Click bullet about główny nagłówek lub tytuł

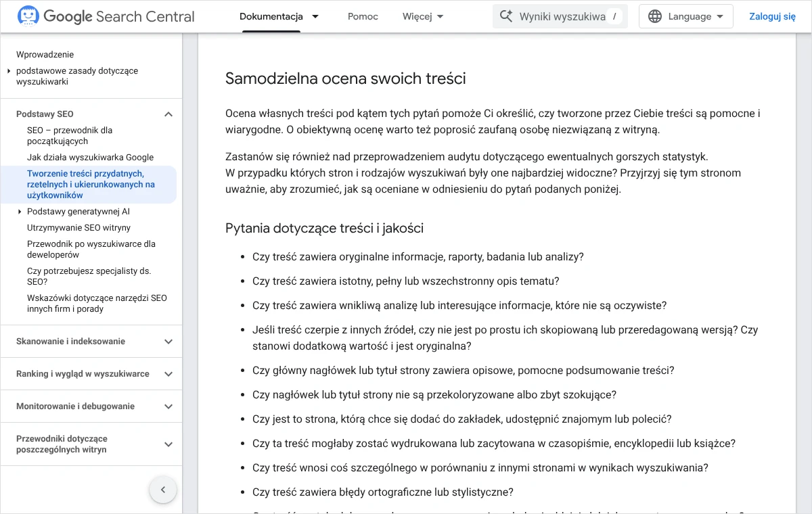pyautogui.click(x=464, y=371)
